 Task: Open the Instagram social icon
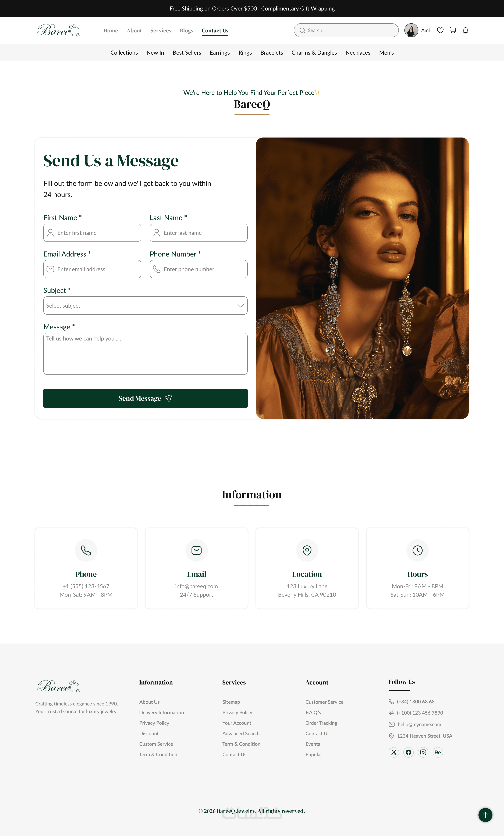click(423, 752)
